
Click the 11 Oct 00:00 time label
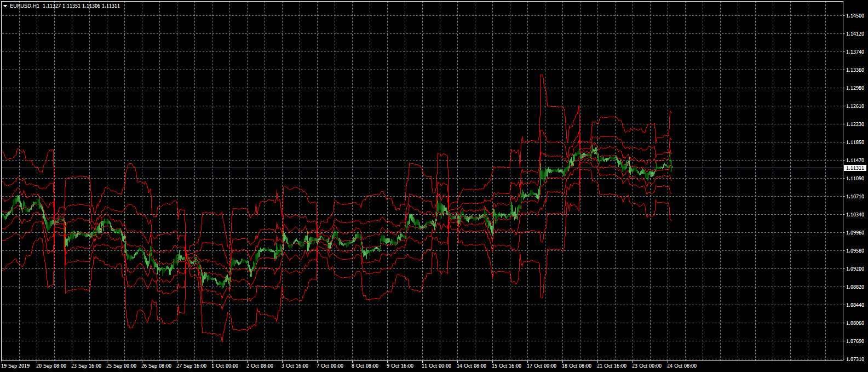(x=436, y=366)
